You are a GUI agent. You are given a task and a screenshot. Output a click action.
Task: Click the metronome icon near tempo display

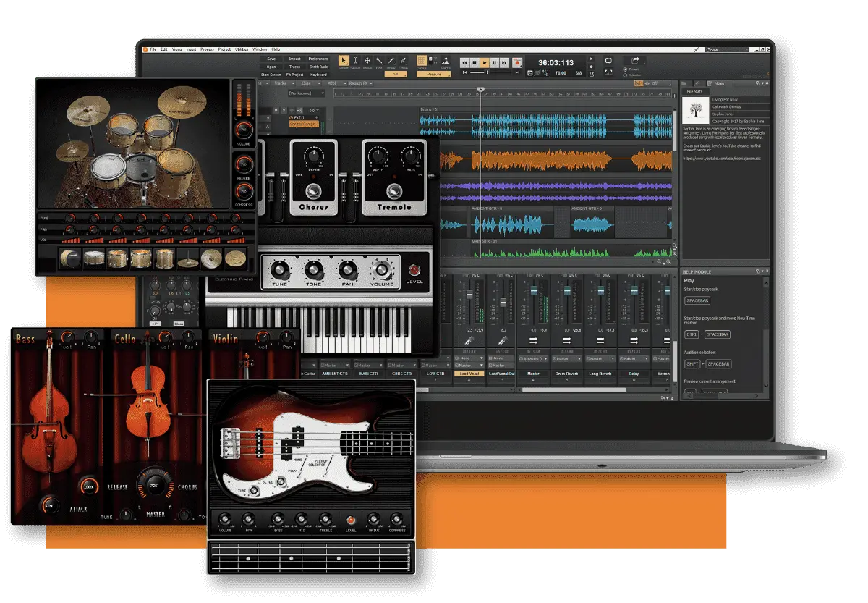(x=592, y=72)
